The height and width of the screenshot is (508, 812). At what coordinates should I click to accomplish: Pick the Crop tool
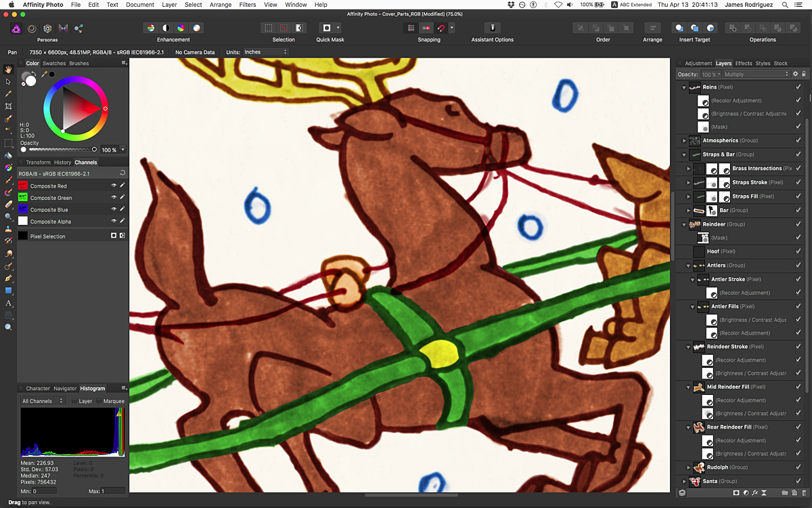pyautogui.click(x=9, y=106)
